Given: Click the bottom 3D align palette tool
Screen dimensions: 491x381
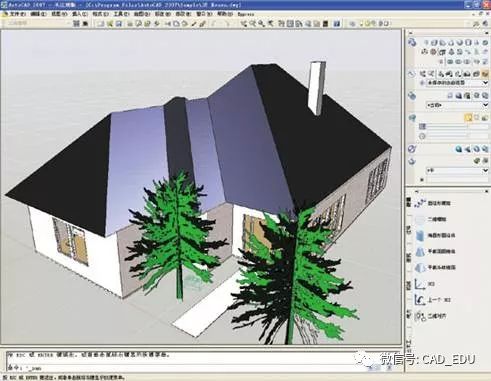Looking at the screenshot, I should point(430,316).
